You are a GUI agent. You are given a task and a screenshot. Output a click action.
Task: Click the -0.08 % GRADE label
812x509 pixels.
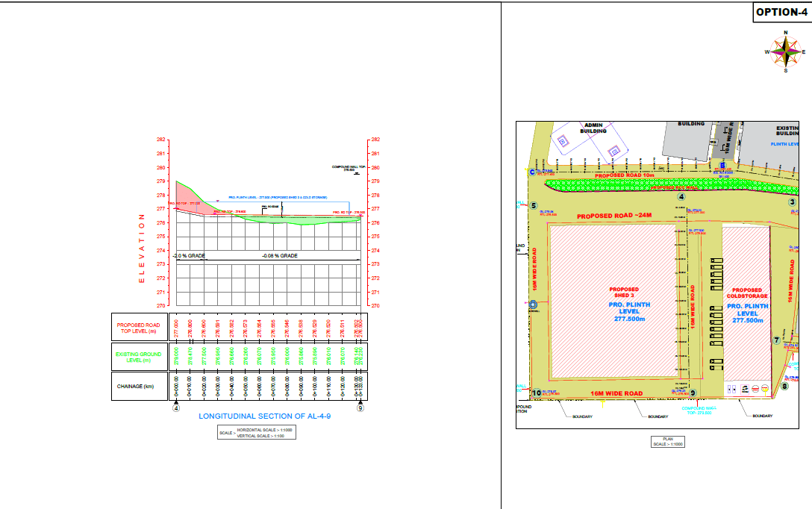[280, 256]
